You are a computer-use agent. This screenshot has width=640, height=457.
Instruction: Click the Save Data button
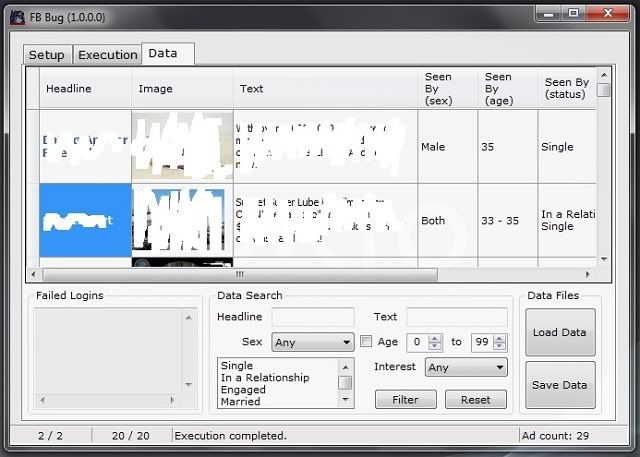click(x=559, y=385)
